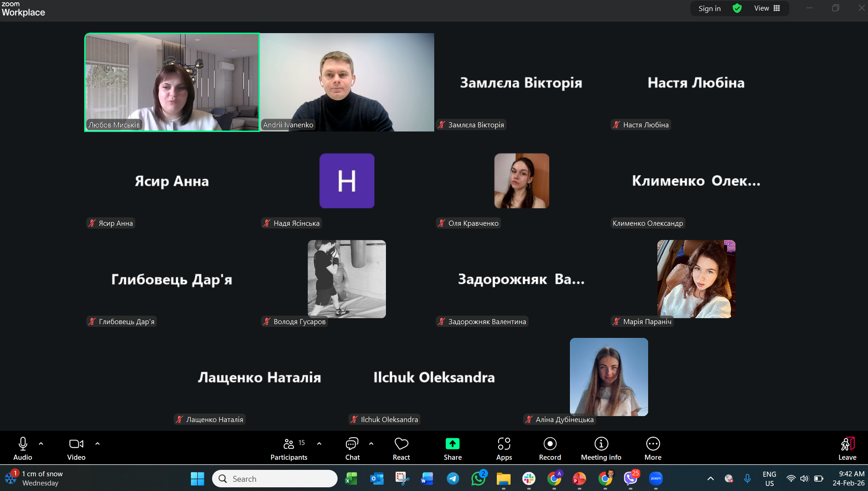The image size is (868, 491).
Task: Expand audio settings arrow next to Audio
Action: 41,444
